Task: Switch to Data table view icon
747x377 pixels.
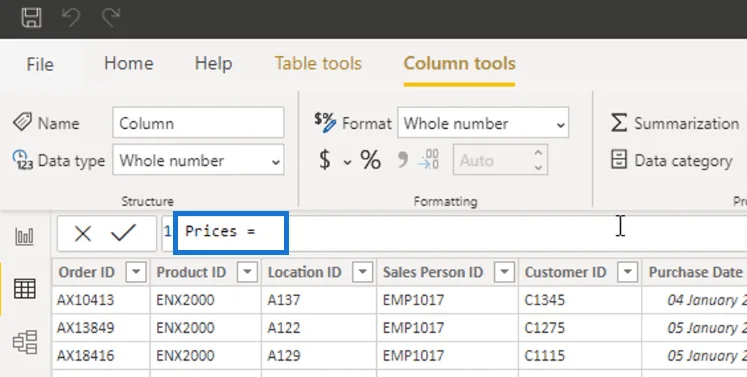Action: point(24,289)
